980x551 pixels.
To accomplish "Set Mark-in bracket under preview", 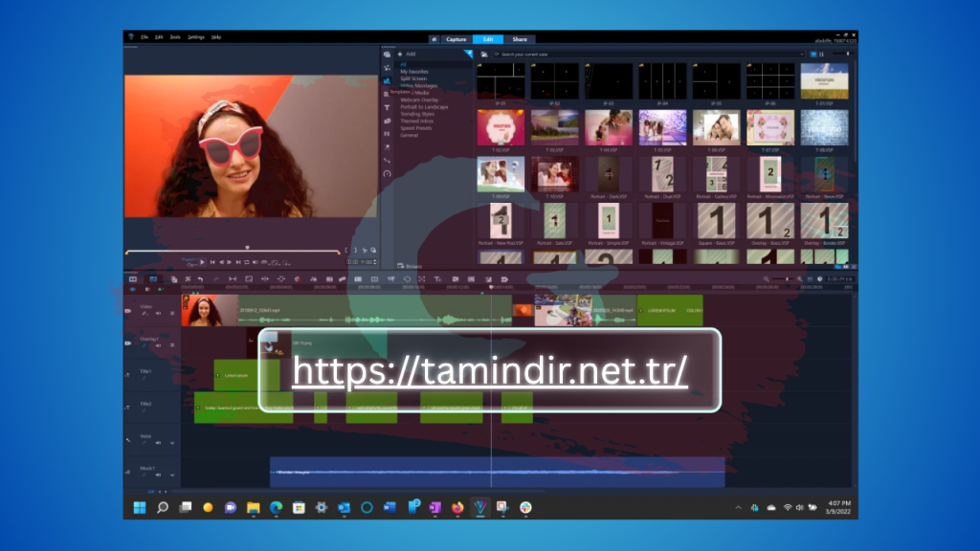I will pos(345,251).
